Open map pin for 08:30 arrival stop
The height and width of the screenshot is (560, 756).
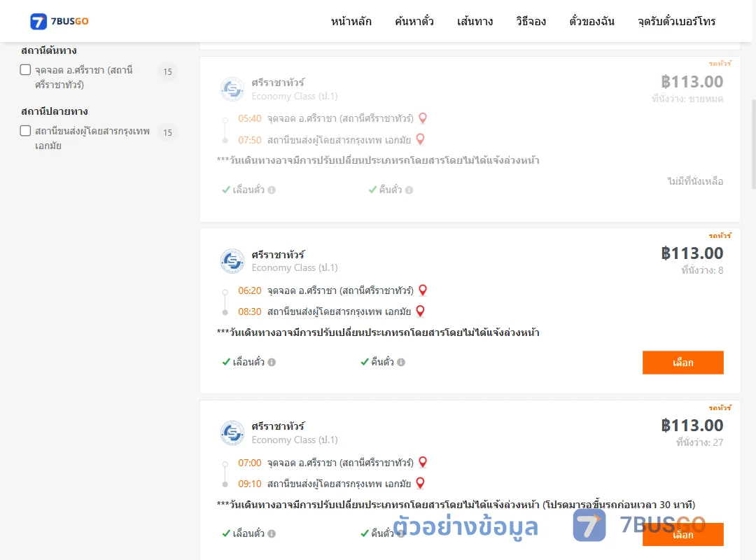coord(421,311)
